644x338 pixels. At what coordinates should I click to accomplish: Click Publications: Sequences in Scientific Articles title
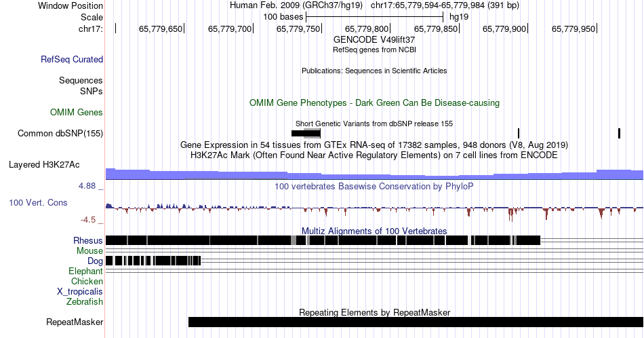(x=374, y=71)
